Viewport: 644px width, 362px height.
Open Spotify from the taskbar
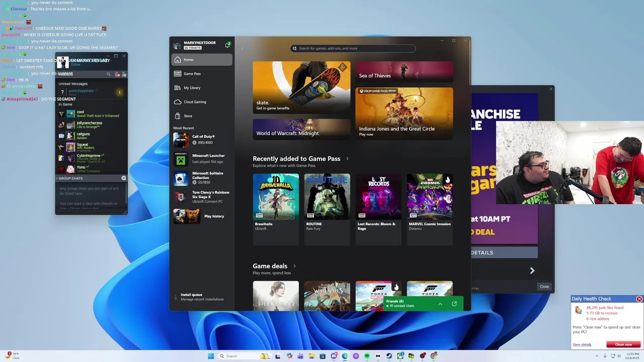pos(367,356)
